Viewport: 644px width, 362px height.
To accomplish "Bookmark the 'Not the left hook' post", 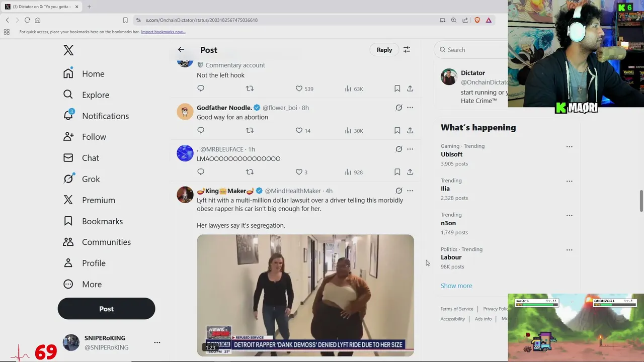I will (397, 88).
